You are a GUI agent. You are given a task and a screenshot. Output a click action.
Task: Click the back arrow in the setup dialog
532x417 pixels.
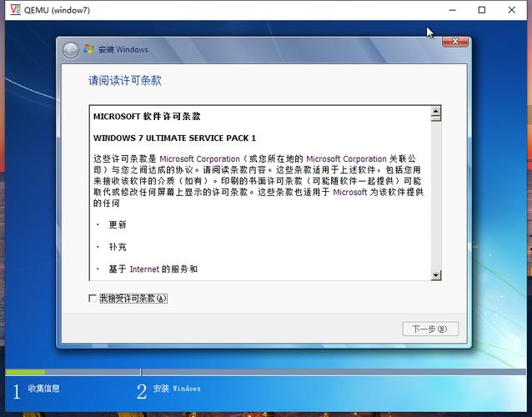(71, 51)
